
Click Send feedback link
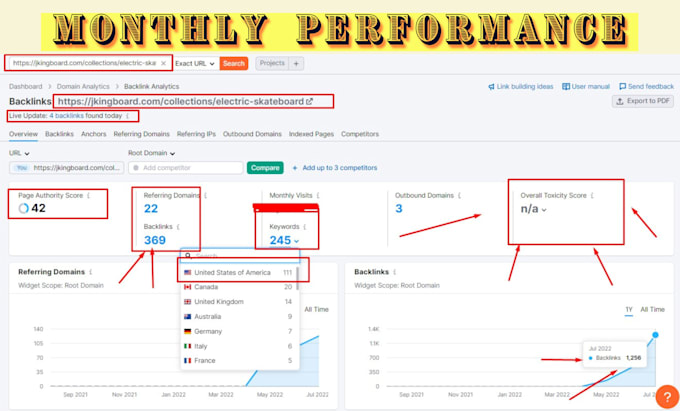coord(646,86)
